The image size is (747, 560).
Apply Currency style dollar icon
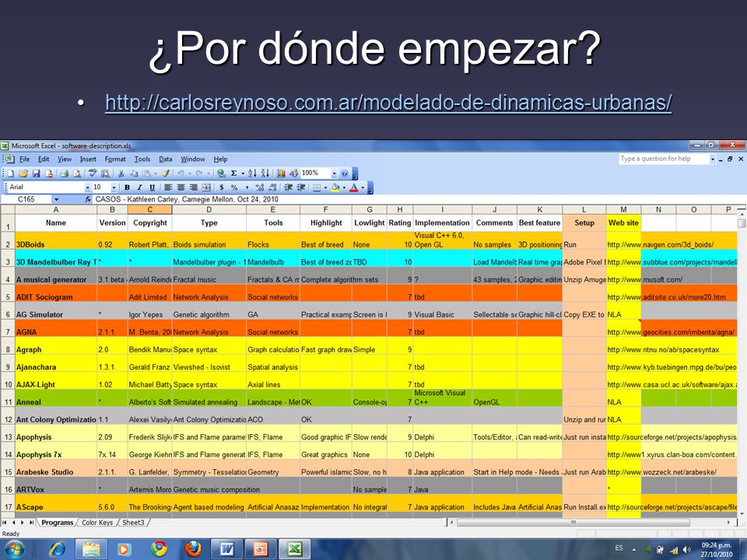point(222,187)
